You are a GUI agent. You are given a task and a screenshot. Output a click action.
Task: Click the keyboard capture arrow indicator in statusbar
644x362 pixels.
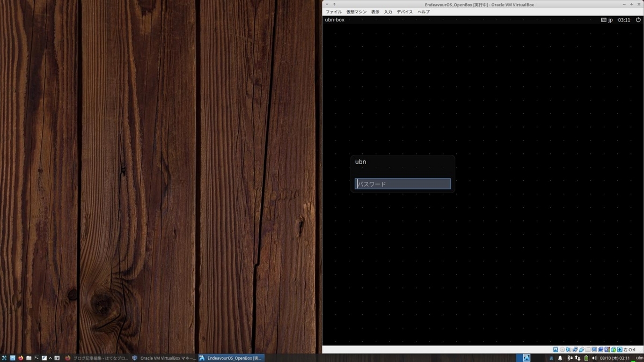620,350
